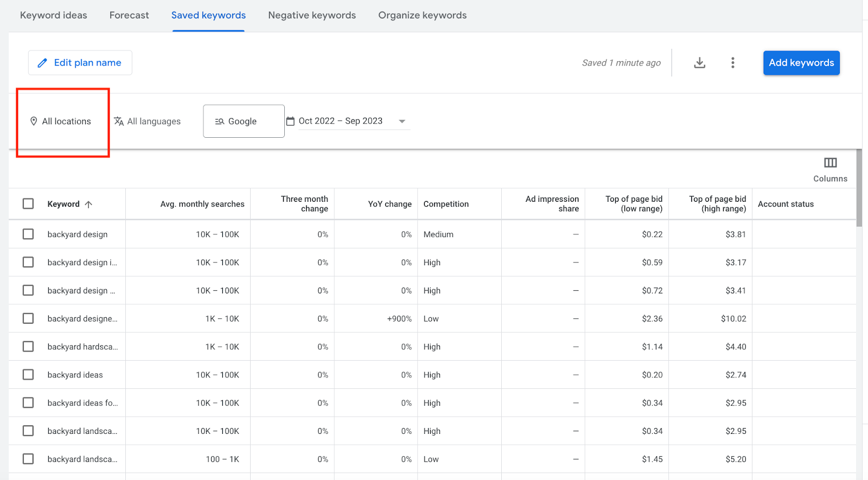Click the $4.40 high range bid
This screenshot has width=868, height=480.
pyautogui.click(x=736, y=347)
